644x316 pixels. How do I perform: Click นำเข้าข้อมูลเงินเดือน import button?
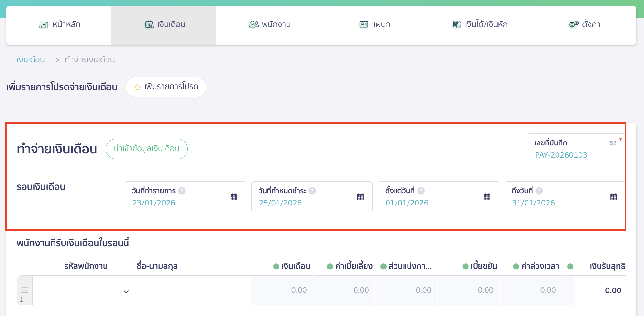(x=146, y=149)
